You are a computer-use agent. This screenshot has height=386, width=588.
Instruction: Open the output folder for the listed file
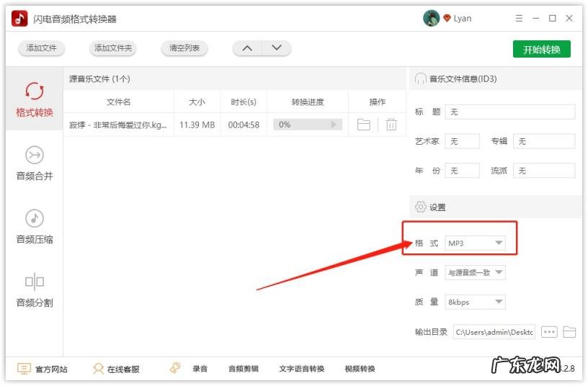[x=363, y=125]
